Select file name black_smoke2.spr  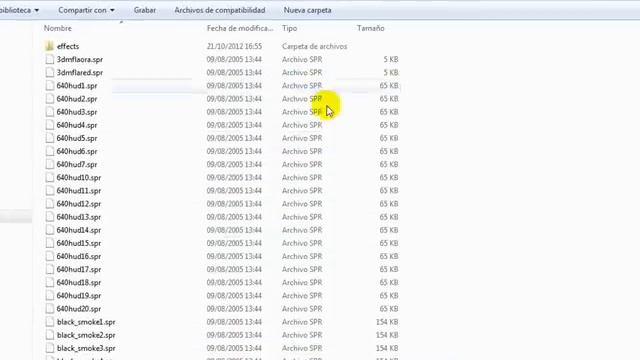click(x=86, y=335)
